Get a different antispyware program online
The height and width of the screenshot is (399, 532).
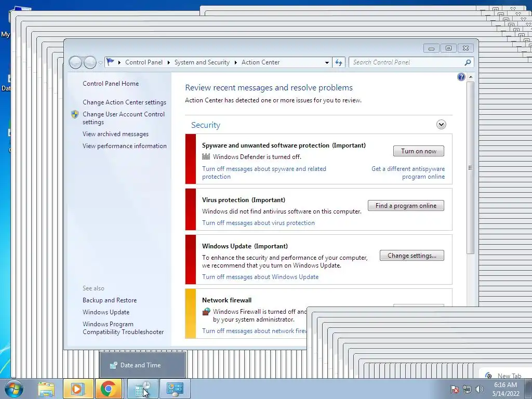click(x=408, y=172)
